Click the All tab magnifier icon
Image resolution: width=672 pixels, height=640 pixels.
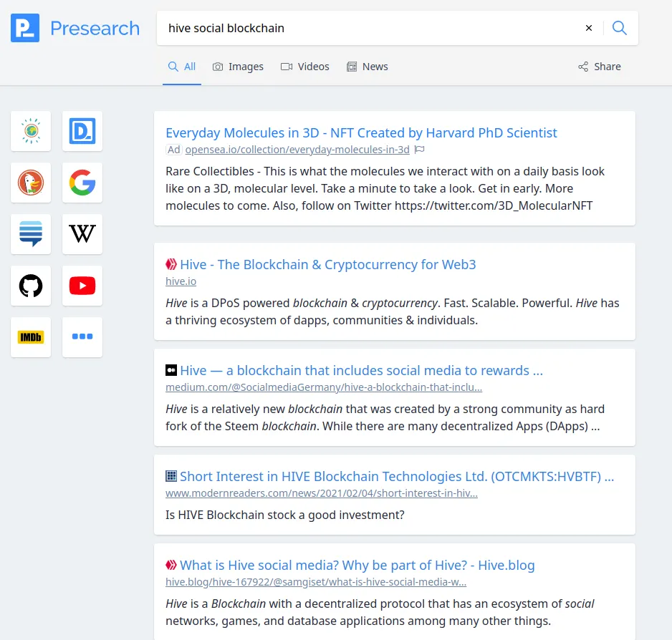point(173,67)
